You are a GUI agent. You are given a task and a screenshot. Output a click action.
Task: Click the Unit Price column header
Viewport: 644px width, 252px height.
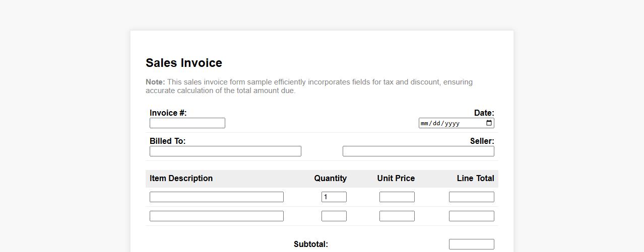(x=396, y=178)
